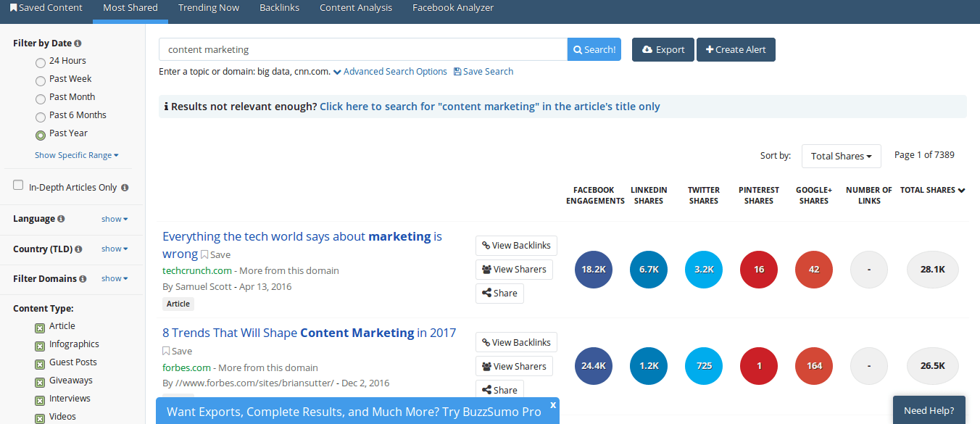
Task: View Backlinks for the TechCrunch article
Action: coord(516,246)
